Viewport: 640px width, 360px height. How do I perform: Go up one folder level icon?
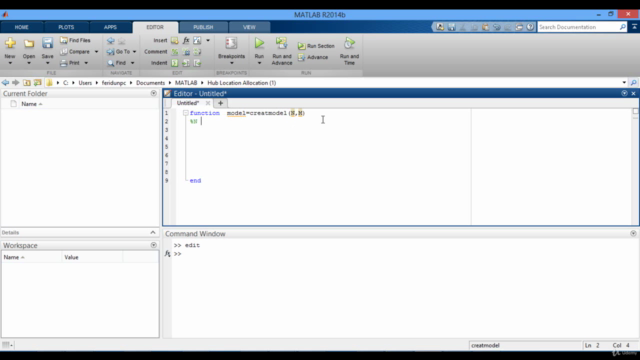point(27,83)
